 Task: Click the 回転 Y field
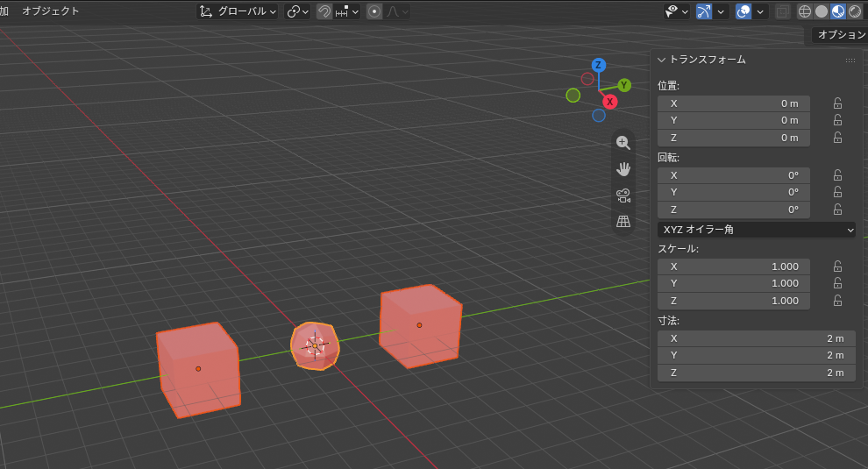click(x=734, y=193)
